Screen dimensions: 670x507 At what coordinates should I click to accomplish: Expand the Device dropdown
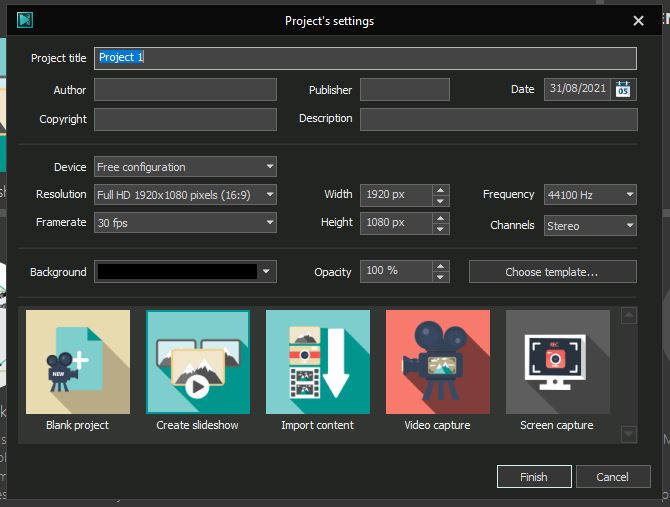click(270, 167)
